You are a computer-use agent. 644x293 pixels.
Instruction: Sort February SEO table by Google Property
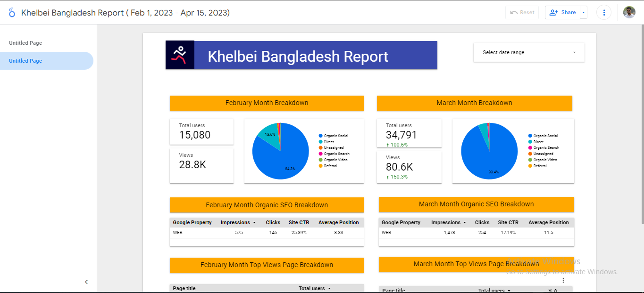(192, 222)
